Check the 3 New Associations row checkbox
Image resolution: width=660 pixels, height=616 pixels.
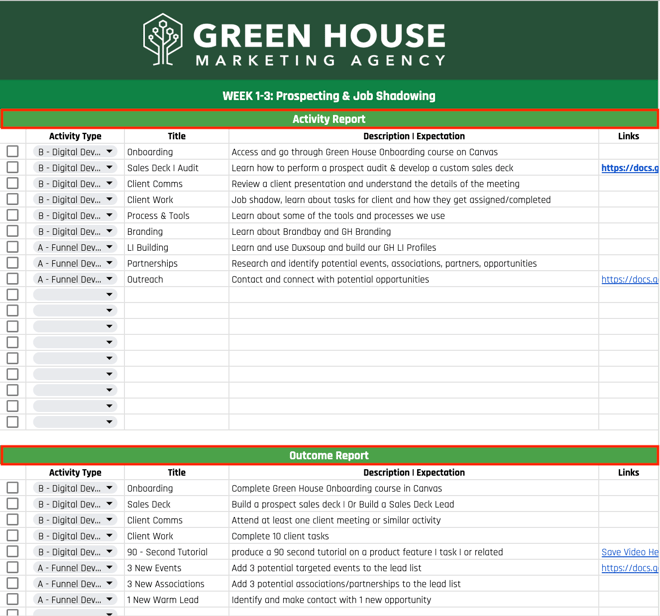tap(13, 584)
